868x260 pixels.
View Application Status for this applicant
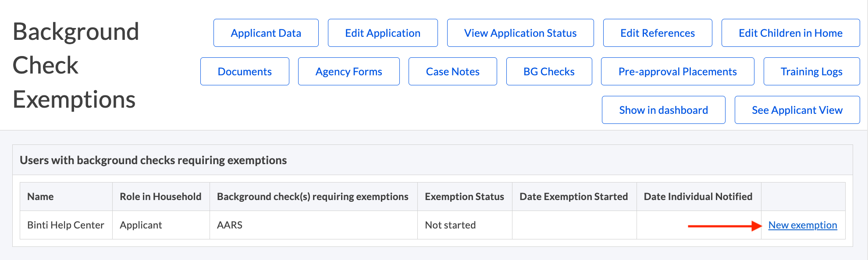pos(520,32)
